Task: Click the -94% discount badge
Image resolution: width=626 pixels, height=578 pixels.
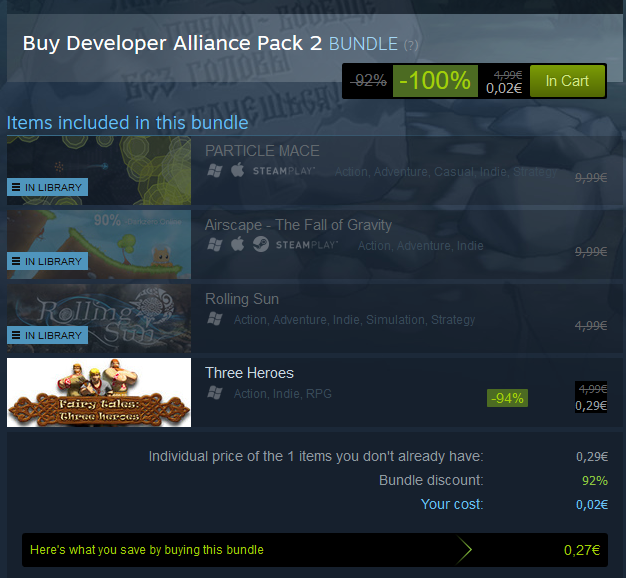Action: coord(507,398)
